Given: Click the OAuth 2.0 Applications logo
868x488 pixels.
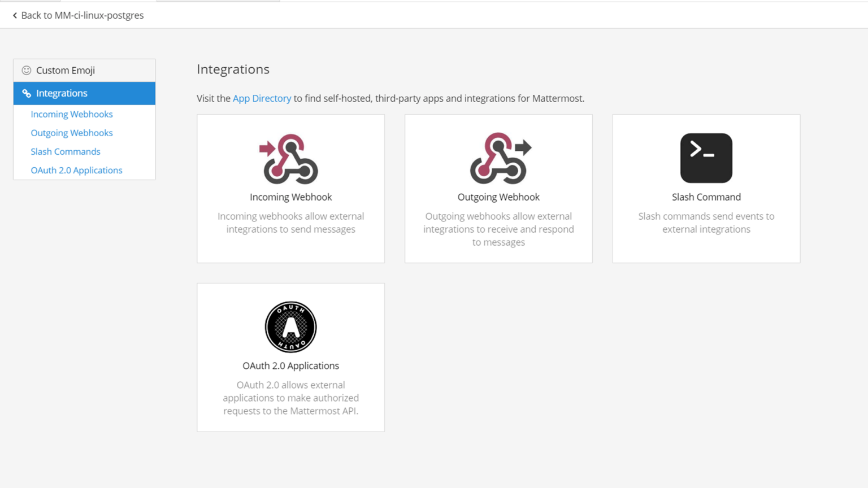Looking at the screenshot, I should click(290, 327).
